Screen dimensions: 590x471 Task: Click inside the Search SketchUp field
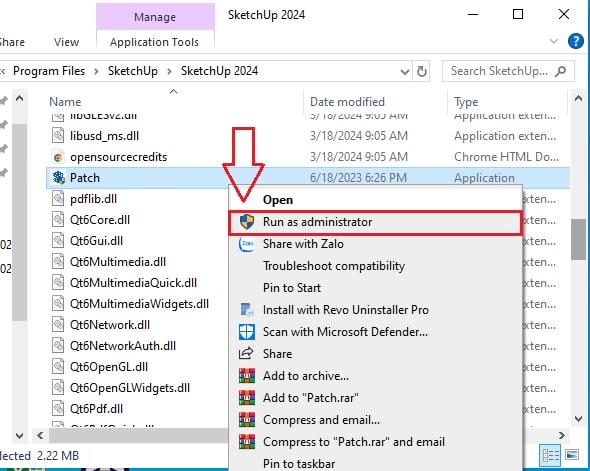pos(499,71)
